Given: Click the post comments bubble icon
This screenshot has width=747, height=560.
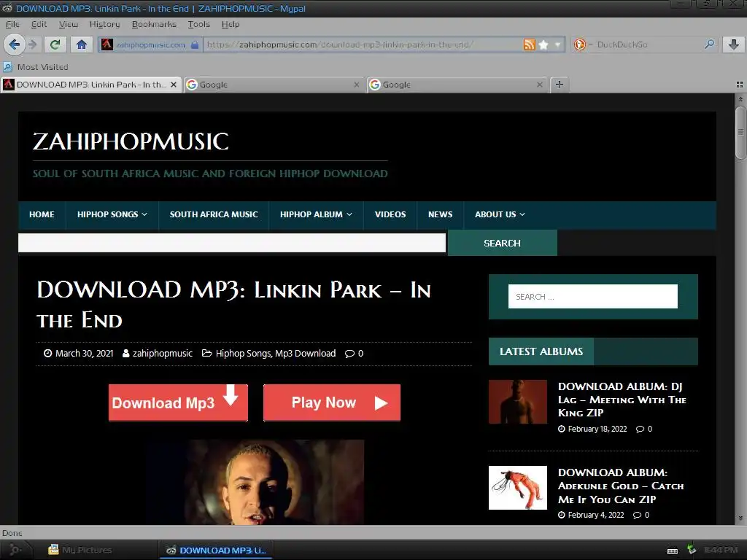Looking at the screenshot, I should point(349,354).
